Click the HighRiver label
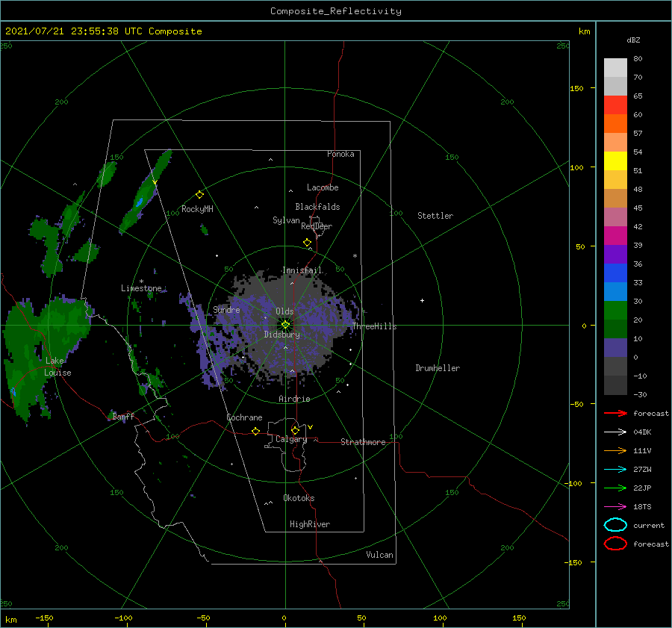This screenshot has height=628, width=672. coord(309,524)
